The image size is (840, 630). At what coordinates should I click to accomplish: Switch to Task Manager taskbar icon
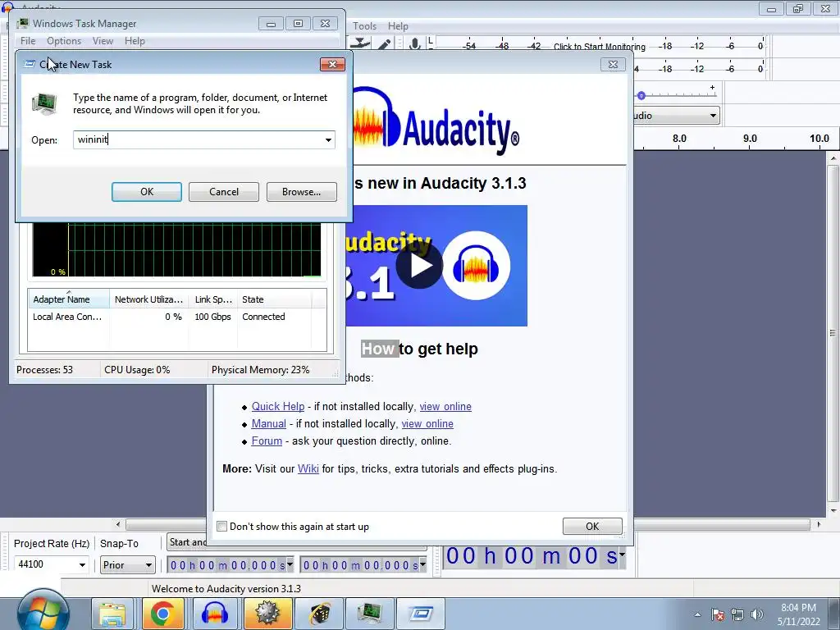(x=370, y=614)
